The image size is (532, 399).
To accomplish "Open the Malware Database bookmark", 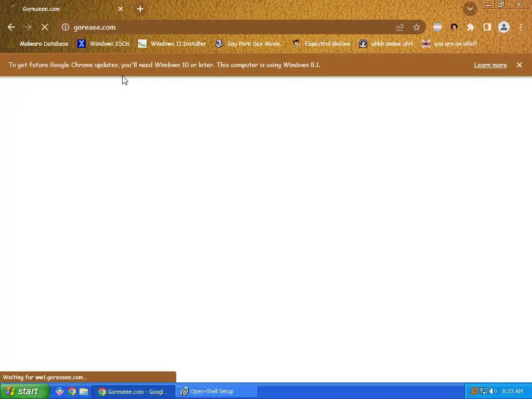I will pos(38,44).
